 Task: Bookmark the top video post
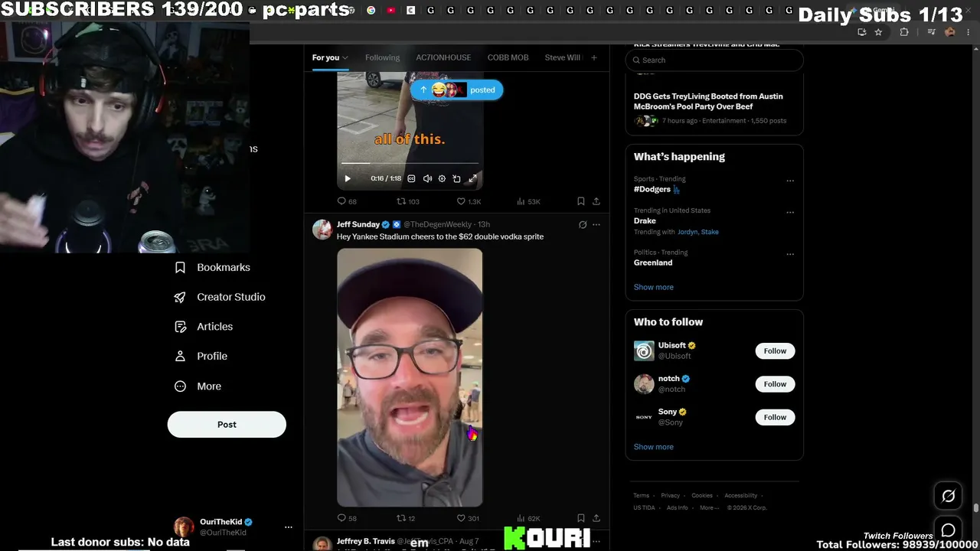tap(581, 201)
